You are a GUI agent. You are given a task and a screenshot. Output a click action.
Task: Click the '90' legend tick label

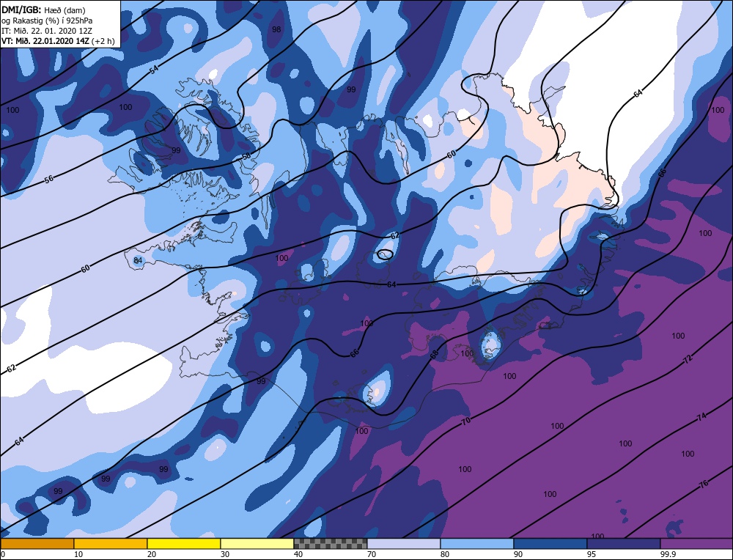(x=518, y=554)
